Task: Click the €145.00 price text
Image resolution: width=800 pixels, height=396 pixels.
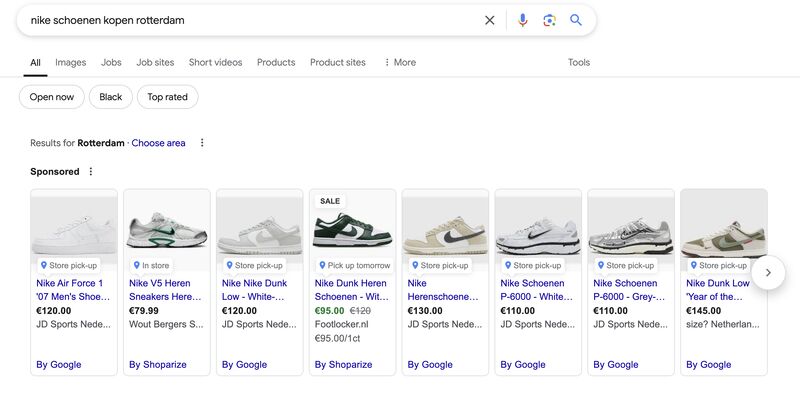Action: [x=704, y=311]
